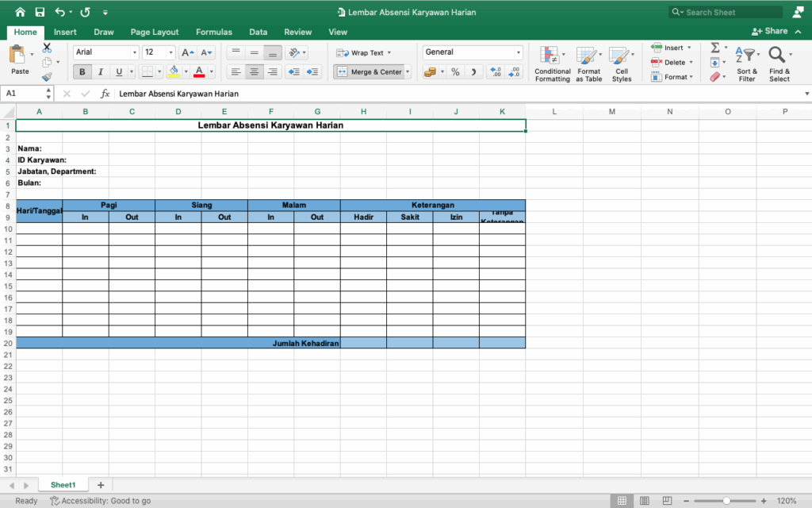The image size is (812, 508).
Task: Open the Arial font name dropdown
Action: click(135, 52)
